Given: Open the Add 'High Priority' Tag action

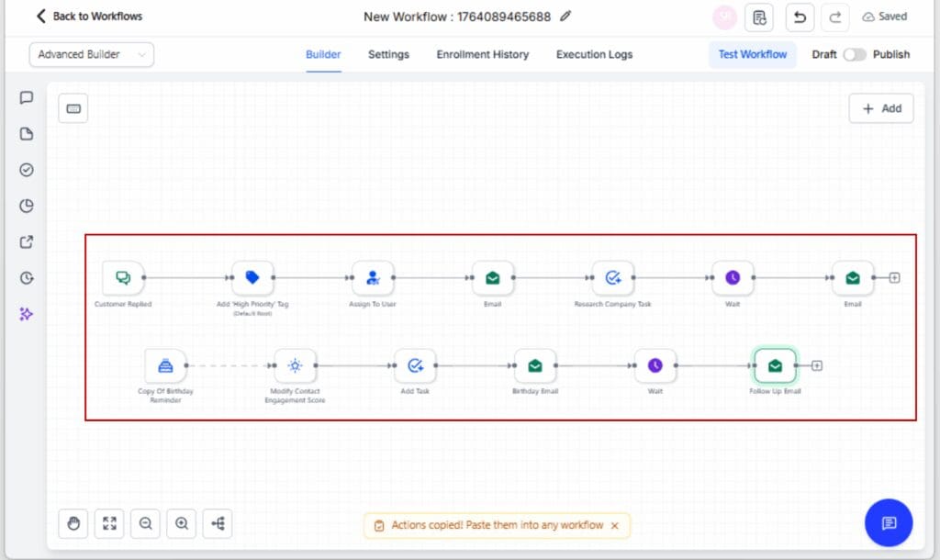Looking at the screenshot, I should (x=252, y=277).
